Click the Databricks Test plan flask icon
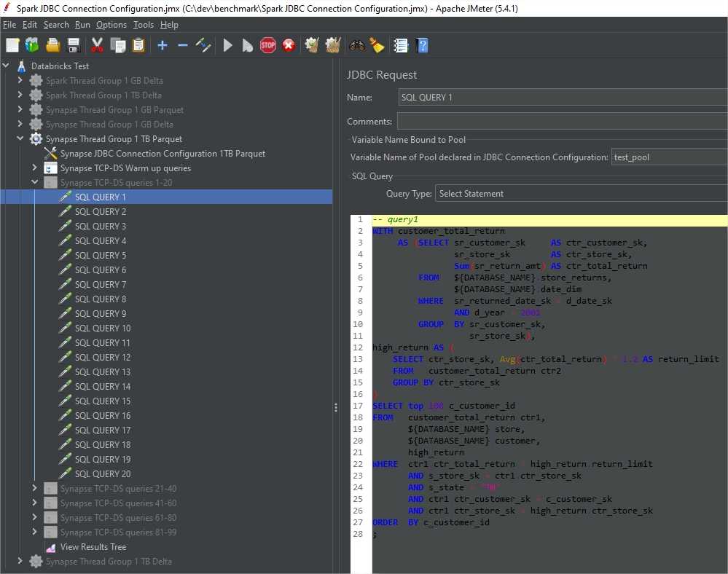Screen dimensions: 728x574 pos(21,66)
